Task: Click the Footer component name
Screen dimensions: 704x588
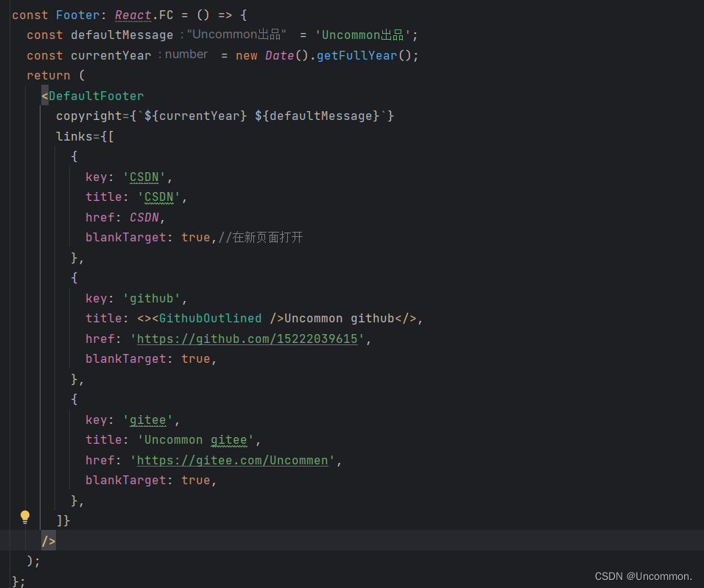Action: pos(77,15)
